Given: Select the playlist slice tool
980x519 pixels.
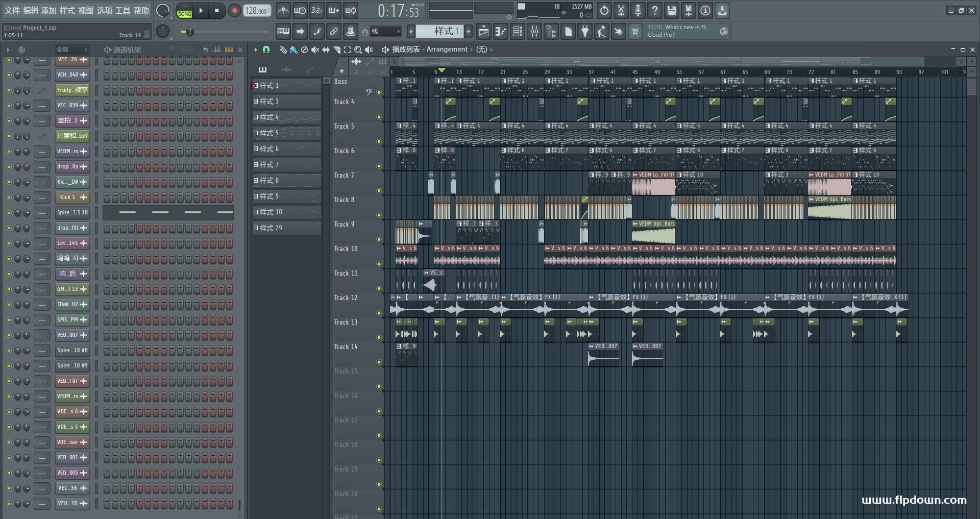Looking at the screenshot, I should pos(336,50).
